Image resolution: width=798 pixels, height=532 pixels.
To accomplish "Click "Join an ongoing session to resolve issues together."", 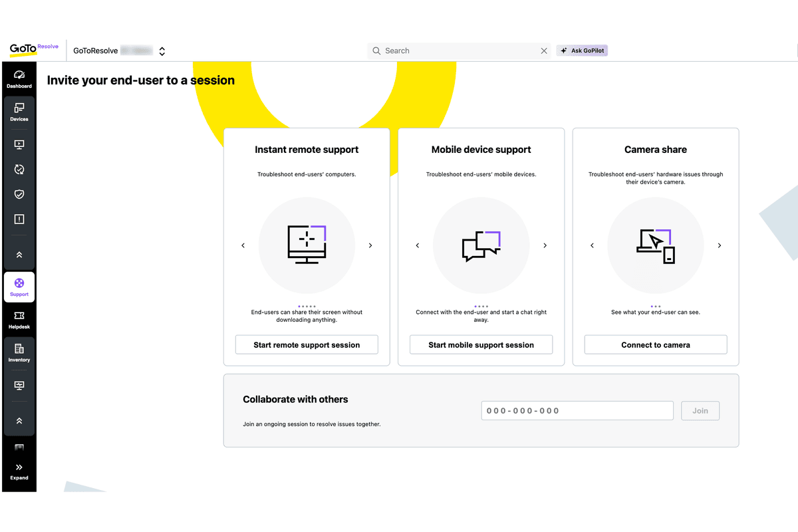I will pos(312,424).
